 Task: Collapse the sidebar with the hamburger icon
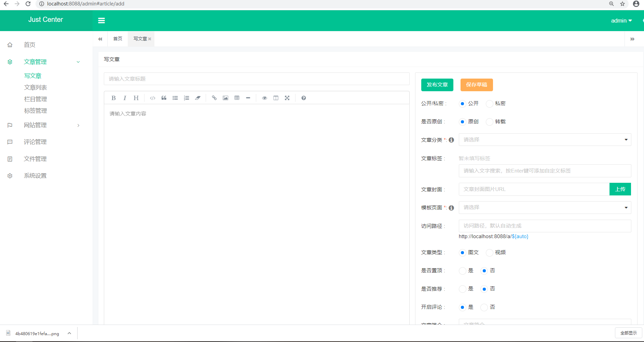click(101, 20)
